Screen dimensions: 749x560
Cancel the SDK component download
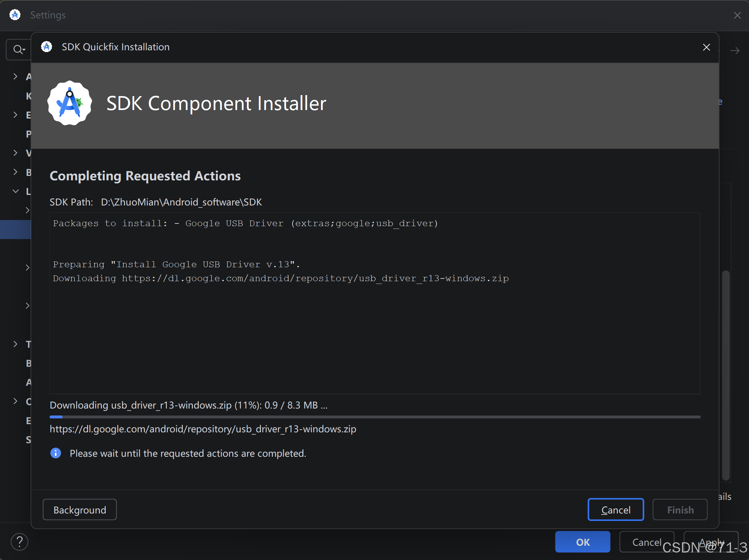[616, 510]
